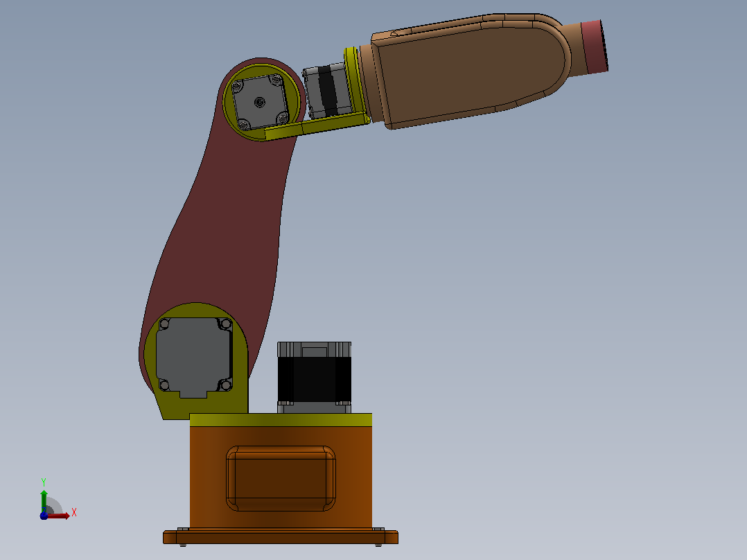Select the bottom mounting flange plate
The image size is (747, 560).
(x=281, y=536)
